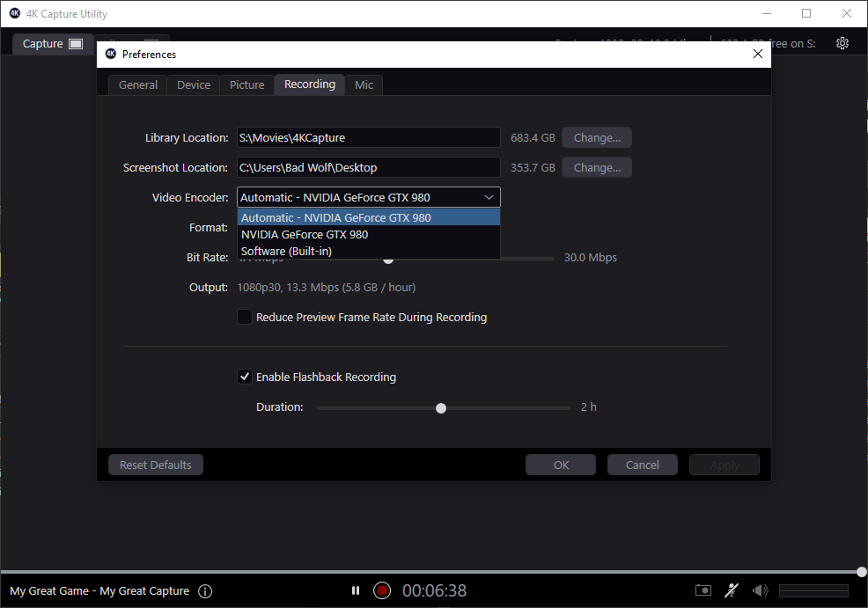Click the Library Location path field
Screen dimensions: 868x608
click(x=369, y=138)
